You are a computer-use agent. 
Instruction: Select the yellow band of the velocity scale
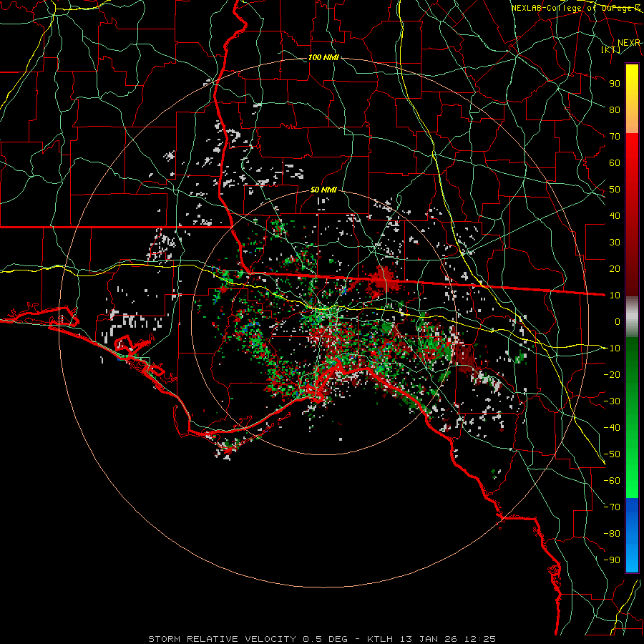pos(632,99)
